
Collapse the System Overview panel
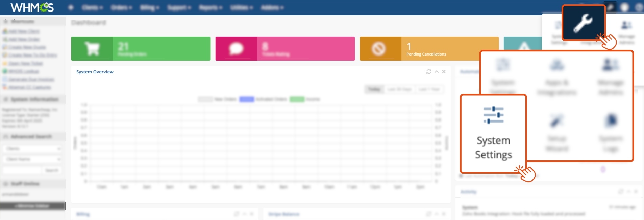click(437, 72)
